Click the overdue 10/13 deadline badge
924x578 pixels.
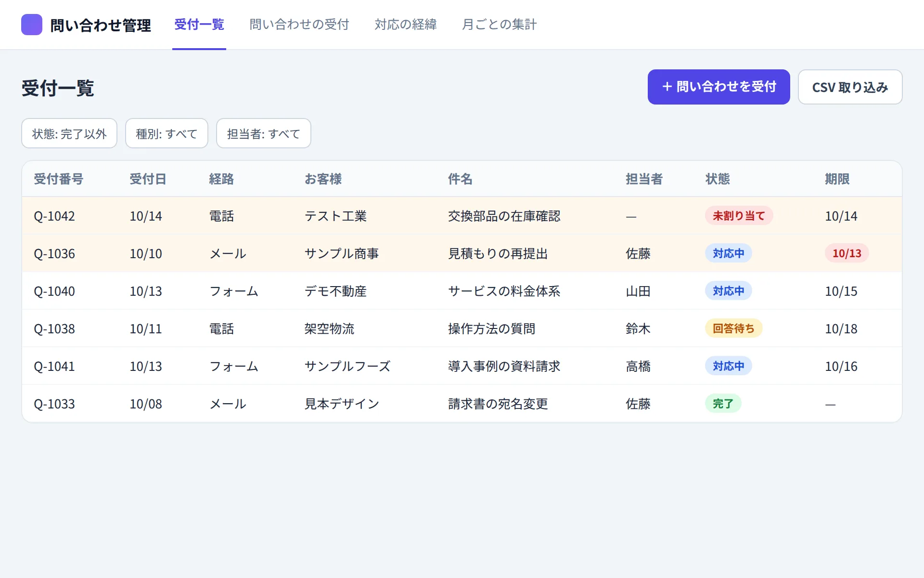click(x=847, y=253)
